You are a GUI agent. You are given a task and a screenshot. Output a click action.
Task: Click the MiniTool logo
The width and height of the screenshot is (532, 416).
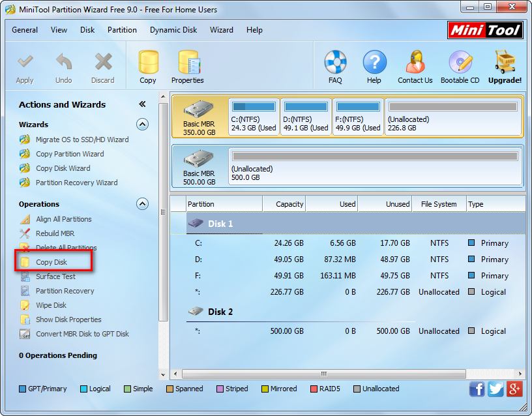485,30
